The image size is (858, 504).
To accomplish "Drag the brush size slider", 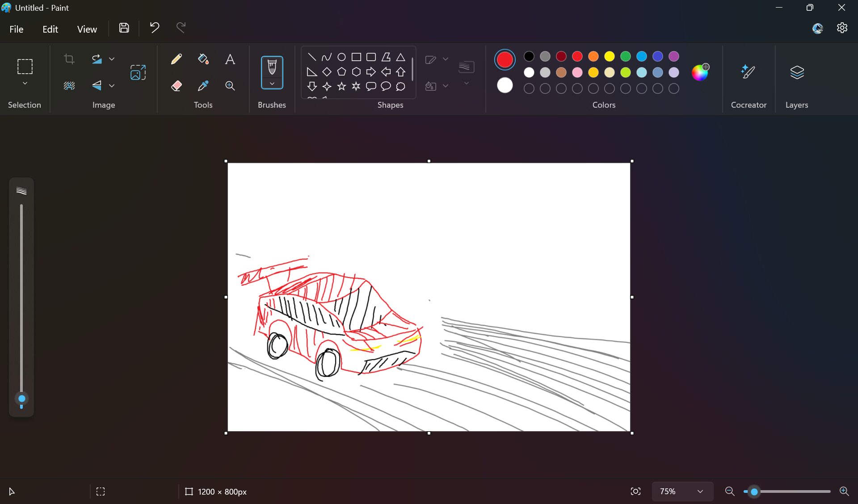I will (x=21, y=399).
